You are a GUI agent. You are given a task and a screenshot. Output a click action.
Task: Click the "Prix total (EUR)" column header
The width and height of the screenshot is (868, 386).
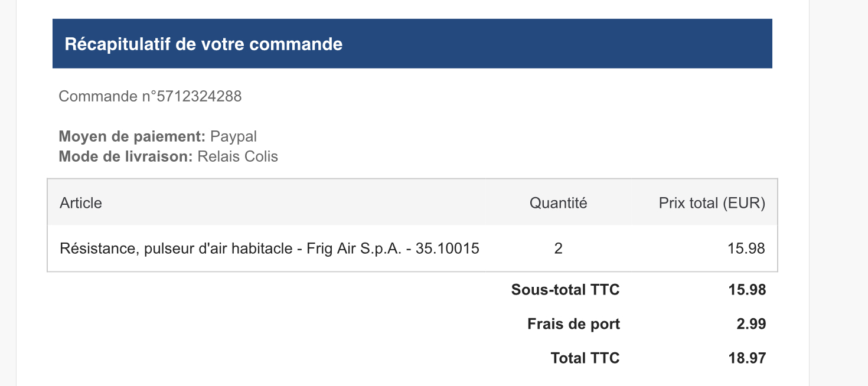(x=712, y=203)
